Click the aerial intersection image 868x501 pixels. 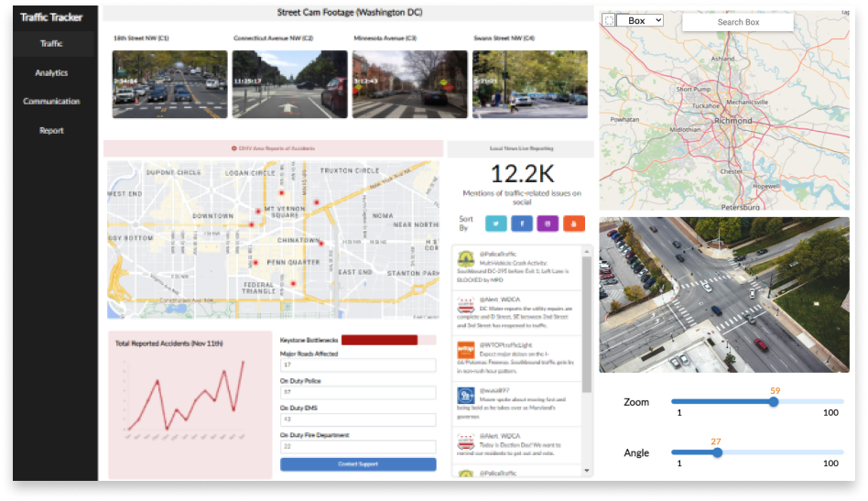pyautogui.click(x=724, y=295)
